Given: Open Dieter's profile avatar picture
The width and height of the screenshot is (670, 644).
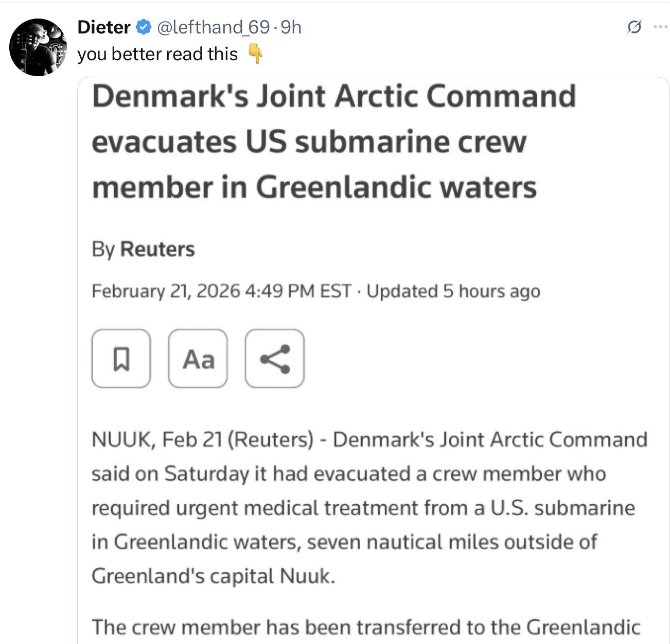Looking at the screenshot, I should pyautogui.click(x=38, y=47).
